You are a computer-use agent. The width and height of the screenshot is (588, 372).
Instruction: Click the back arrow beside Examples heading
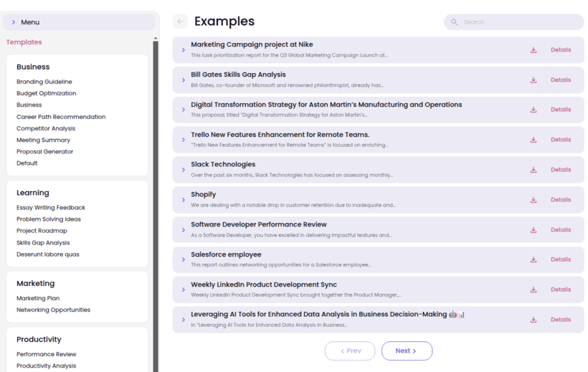click(180, 22)
